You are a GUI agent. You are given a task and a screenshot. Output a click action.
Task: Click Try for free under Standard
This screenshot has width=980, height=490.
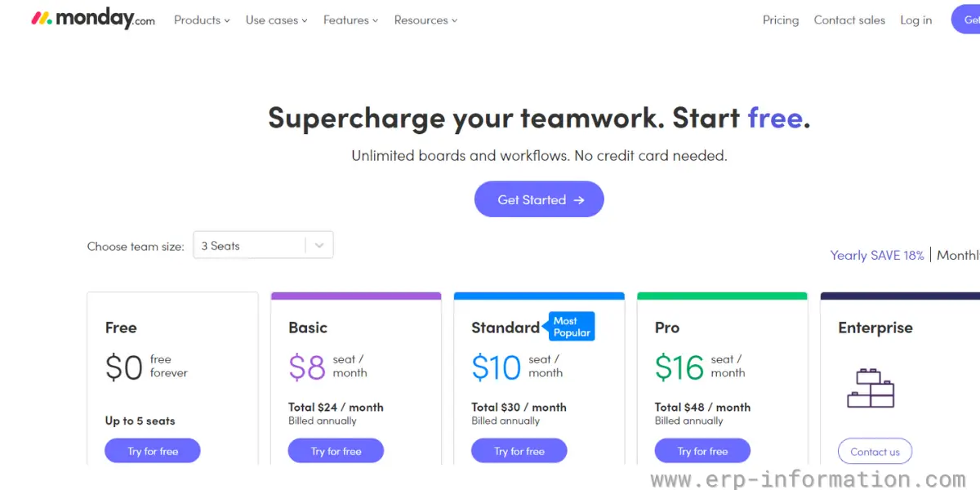(x=519, y=451)
